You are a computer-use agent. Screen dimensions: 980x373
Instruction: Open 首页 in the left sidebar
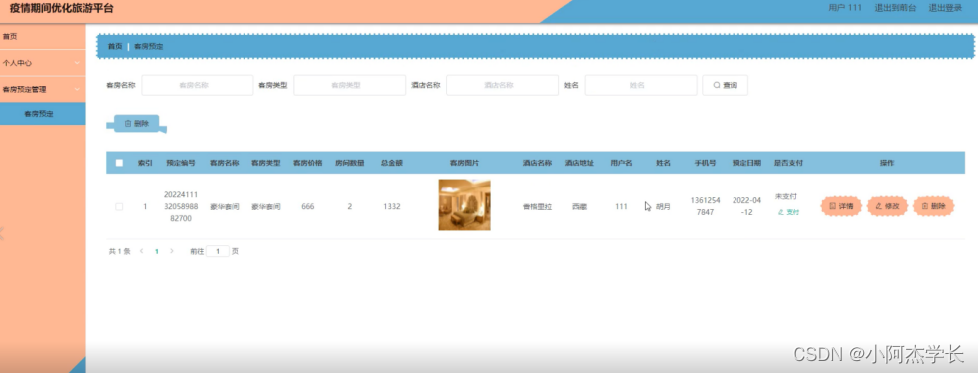[x=43, y=36]
